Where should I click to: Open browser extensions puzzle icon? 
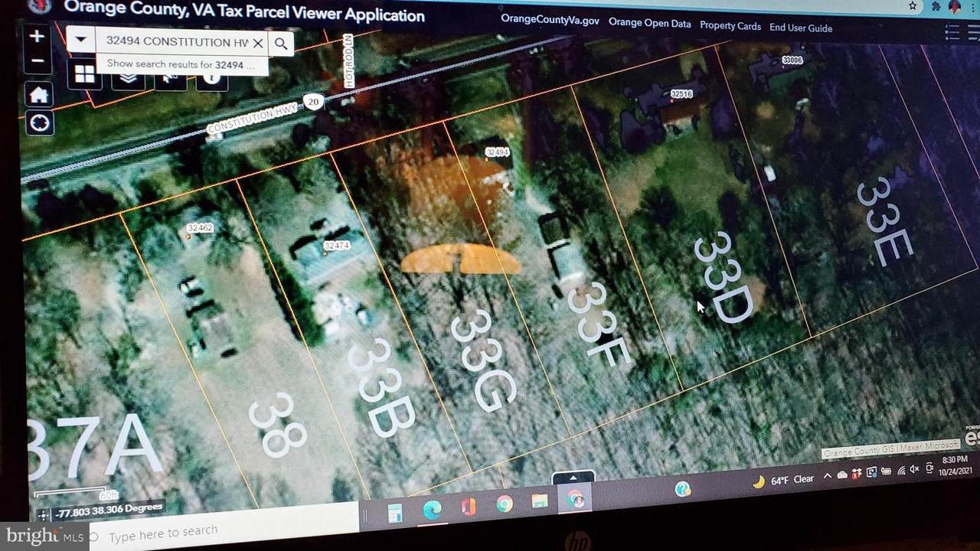(936, 6)
